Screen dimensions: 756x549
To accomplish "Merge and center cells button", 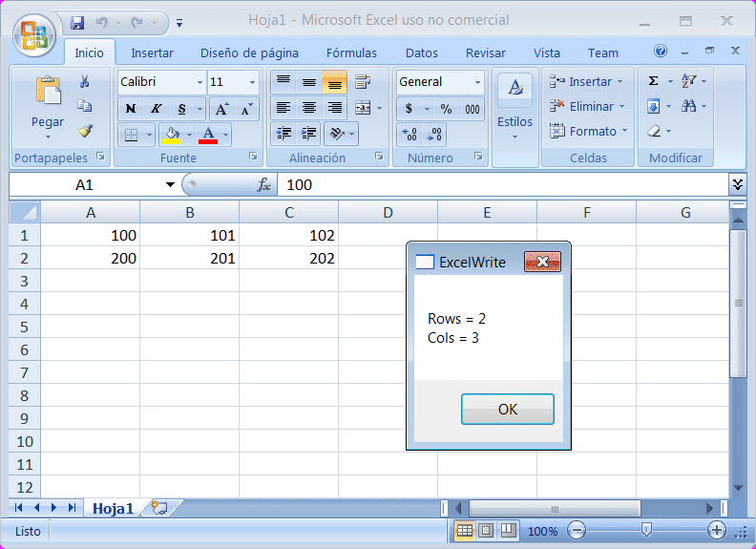I will (x=363, y=108).
